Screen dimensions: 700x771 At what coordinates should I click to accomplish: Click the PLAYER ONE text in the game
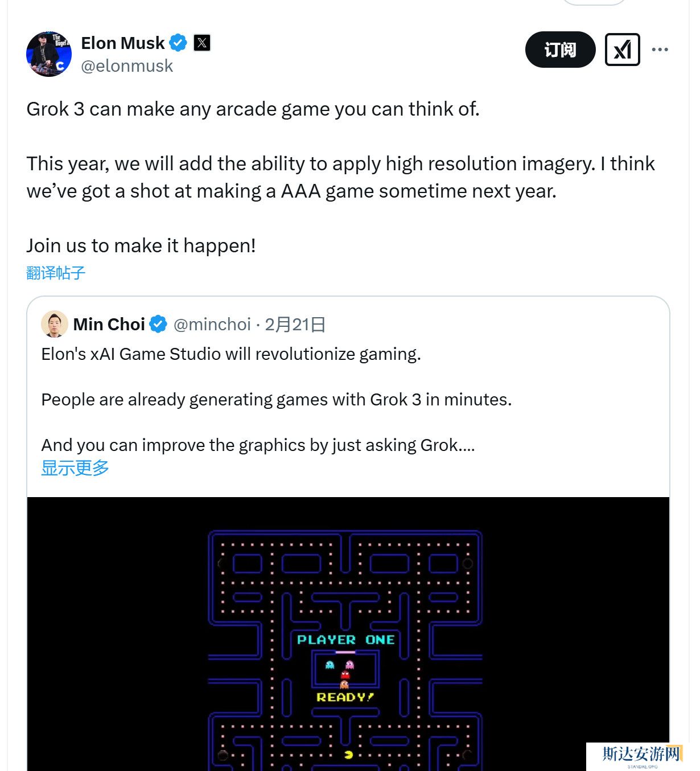click(345, 639)
